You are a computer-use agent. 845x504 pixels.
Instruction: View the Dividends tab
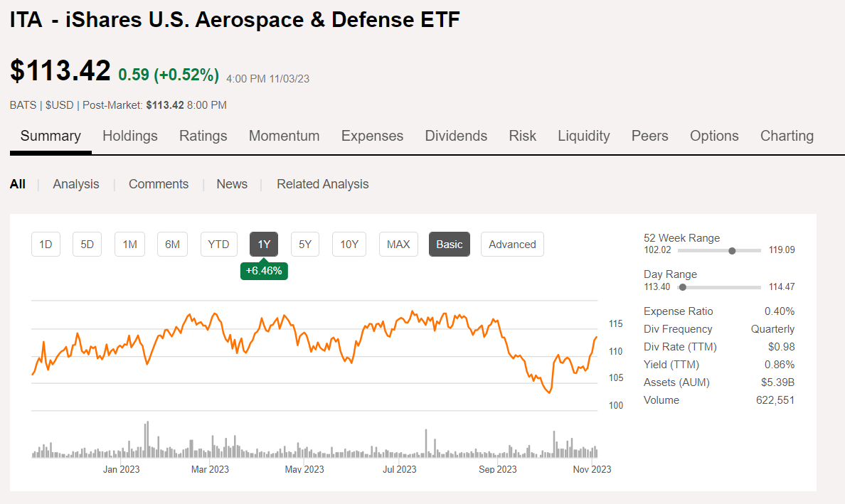[x=456, y=136]
